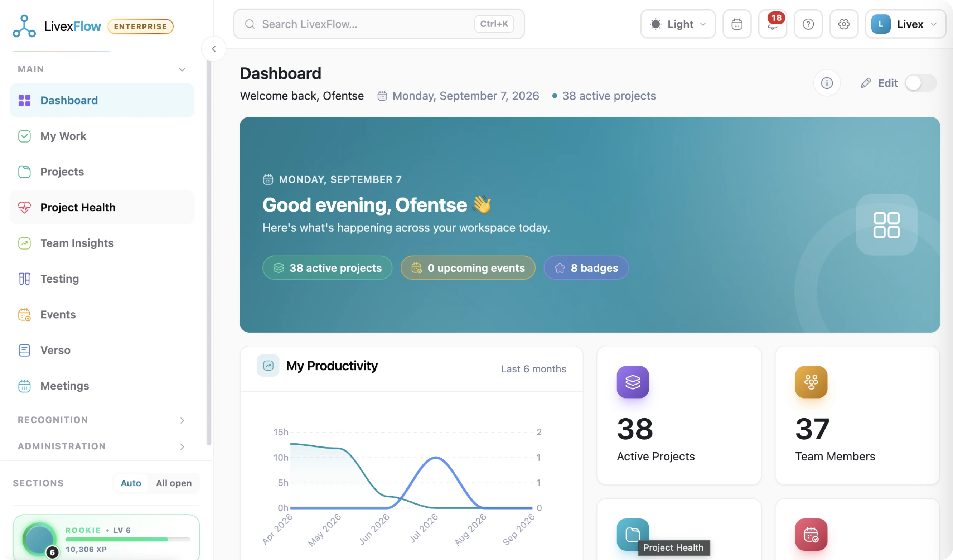
Task: Click the 38 active projects pill
Action: pos(327,268)
